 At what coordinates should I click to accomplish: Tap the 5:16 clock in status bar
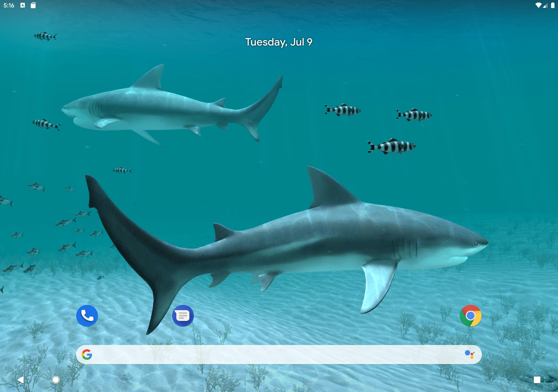(x=9, y=5)
